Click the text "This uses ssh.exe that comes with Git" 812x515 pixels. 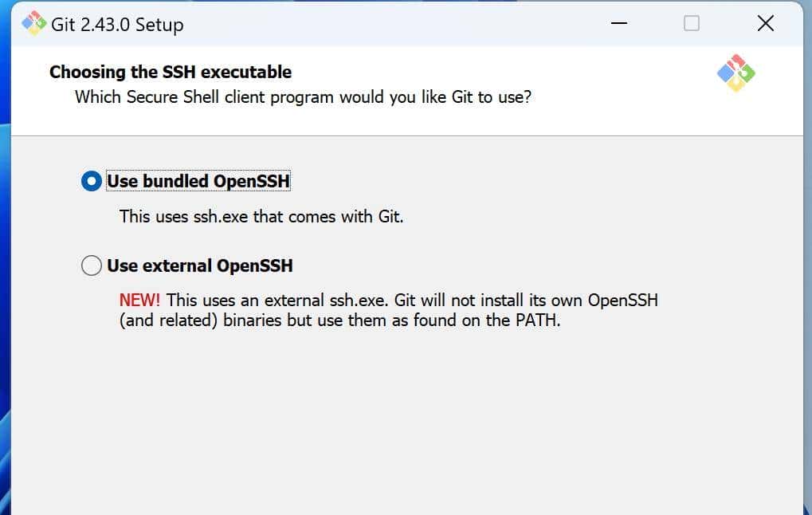coord(263,216)
